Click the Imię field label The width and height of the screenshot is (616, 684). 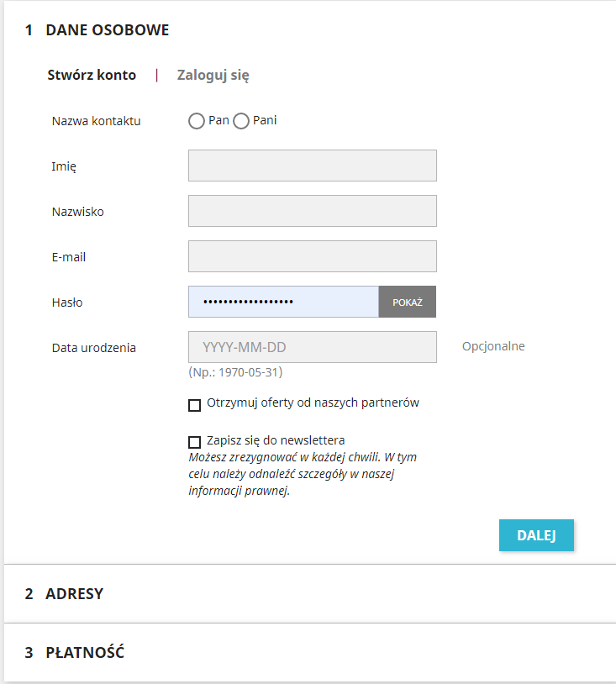(64, 166)
